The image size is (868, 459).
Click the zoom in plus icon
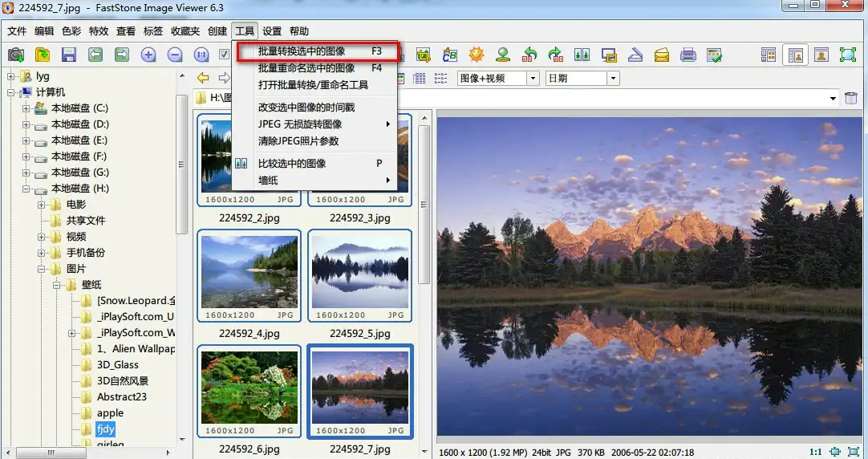click(148, 55)
